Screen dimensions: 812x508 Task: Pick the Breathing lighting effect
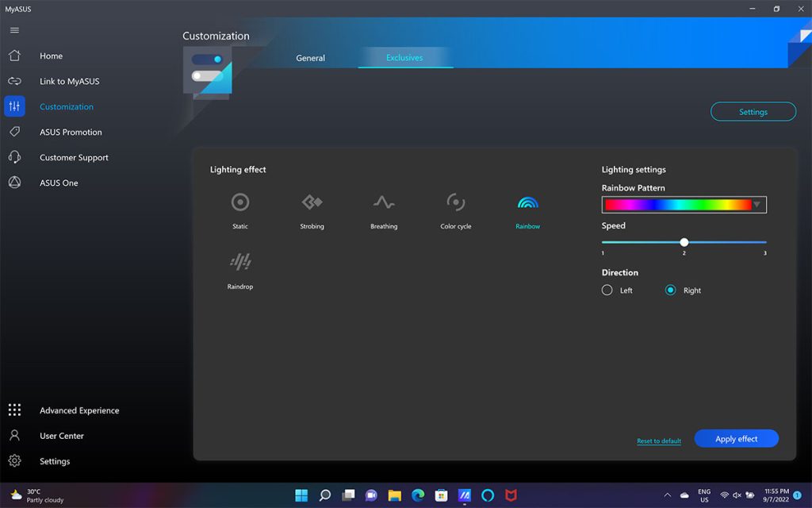click(384, 202)
